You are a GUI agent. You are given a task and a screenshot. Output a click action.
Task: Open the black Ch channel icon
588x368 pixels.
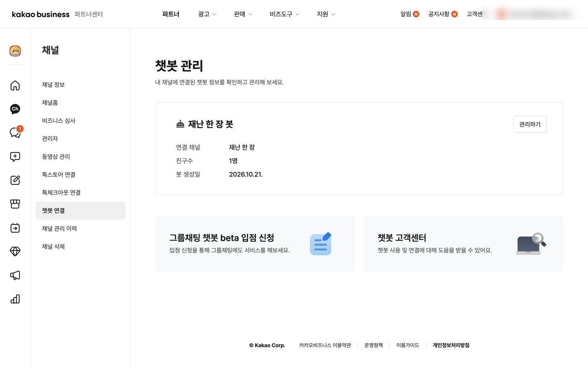15,109
